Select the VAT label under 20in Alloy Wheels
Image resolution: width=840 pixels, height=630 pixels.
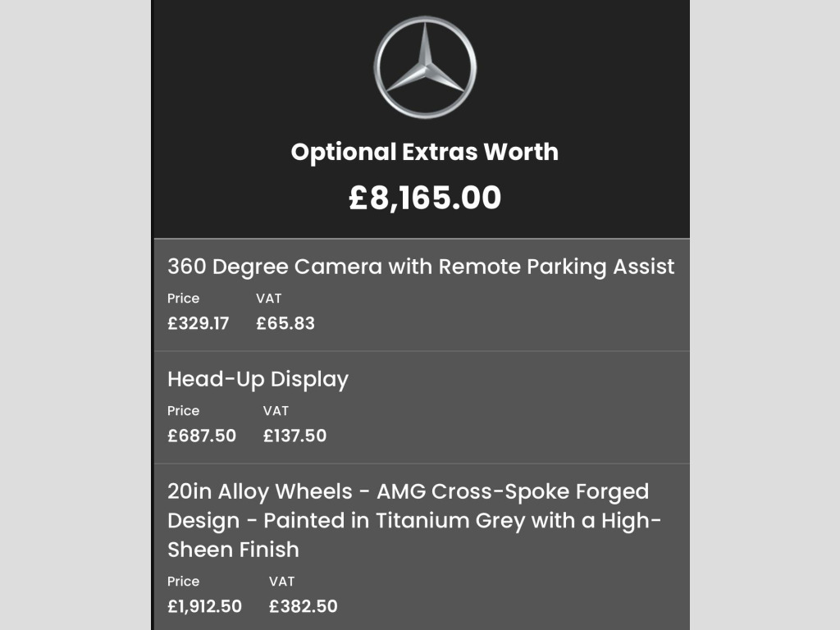(x=282, y=582)
